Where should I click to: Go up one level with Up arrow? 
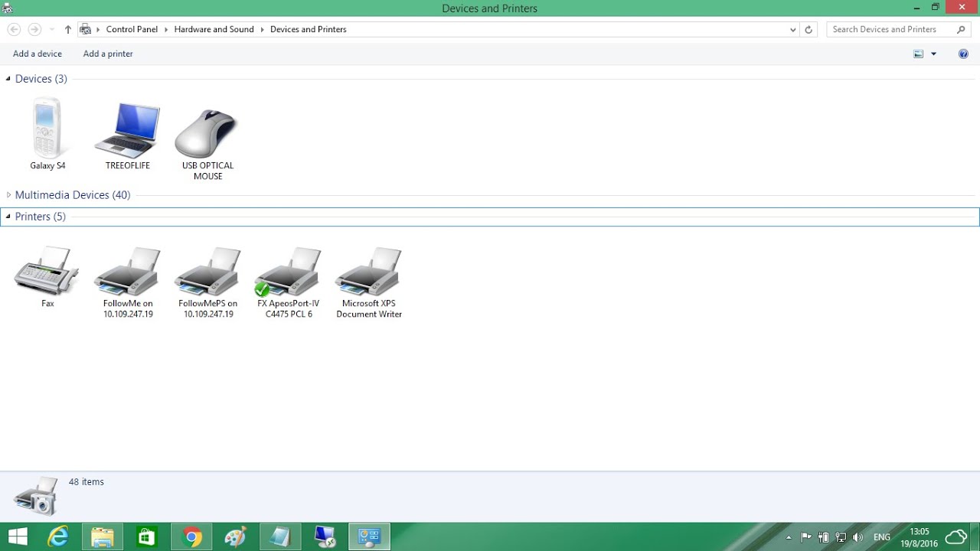pos(68,29)
